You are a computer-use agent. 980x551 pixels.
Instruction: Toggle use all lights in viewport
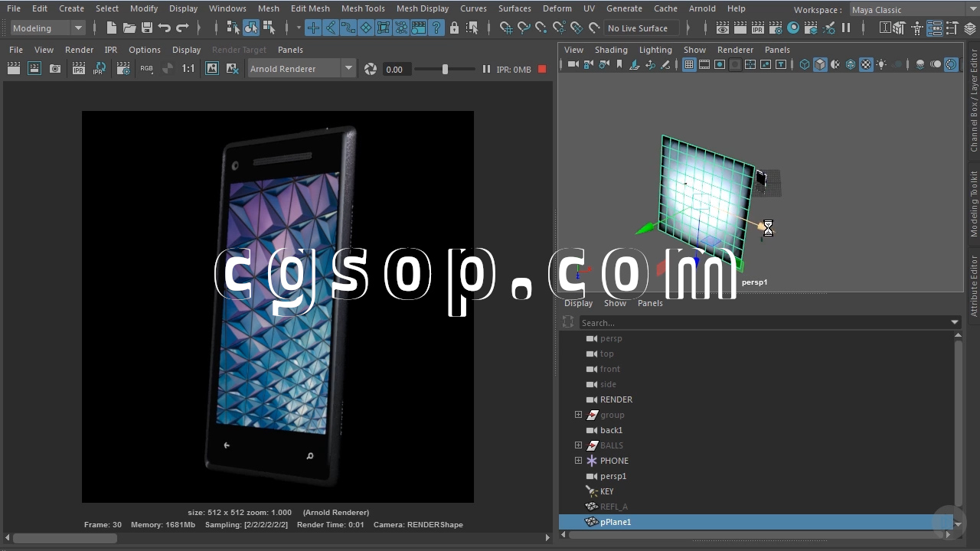(881, 65)
